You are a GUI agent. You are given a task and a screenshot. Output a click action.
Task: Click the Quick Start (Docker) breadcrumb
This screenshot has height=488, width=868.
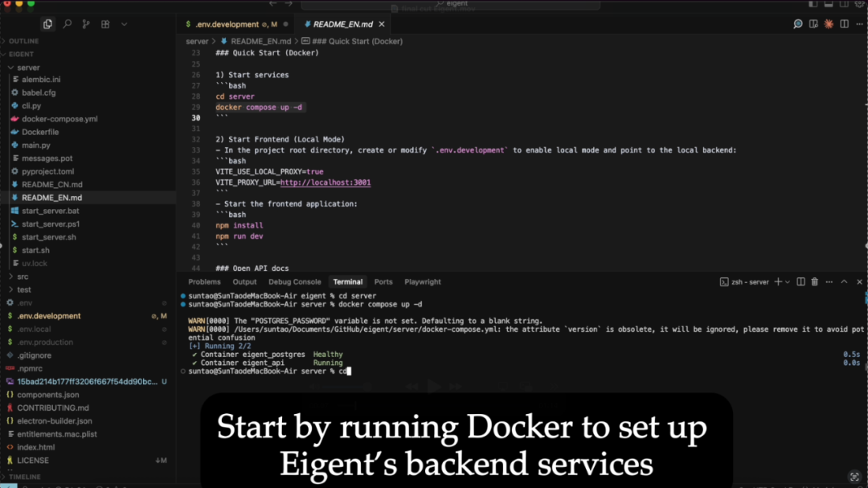click(357, 42)
